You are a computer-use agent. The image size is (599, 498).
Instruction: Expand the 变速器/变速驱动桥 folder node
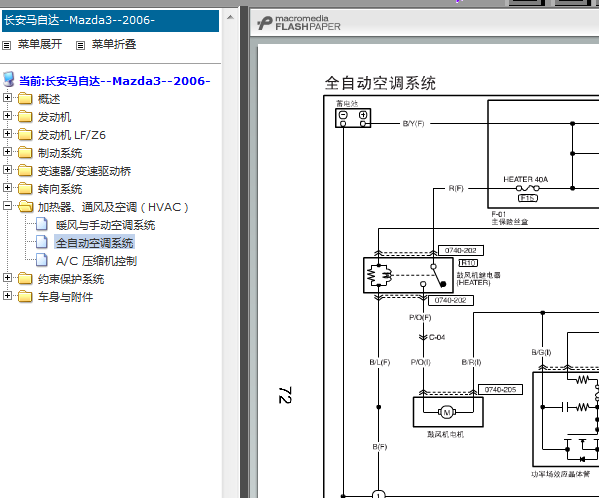pos(7,170)
